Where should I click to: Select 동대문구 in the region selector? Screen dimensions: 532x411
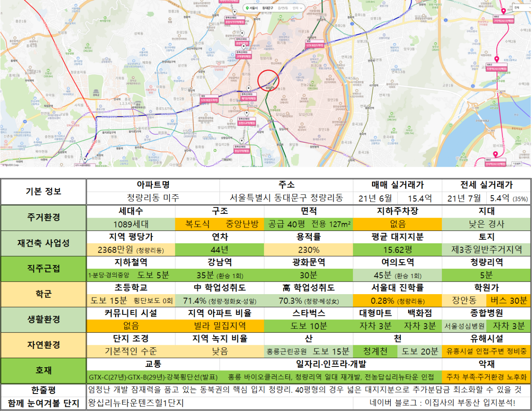click(268, 8)
